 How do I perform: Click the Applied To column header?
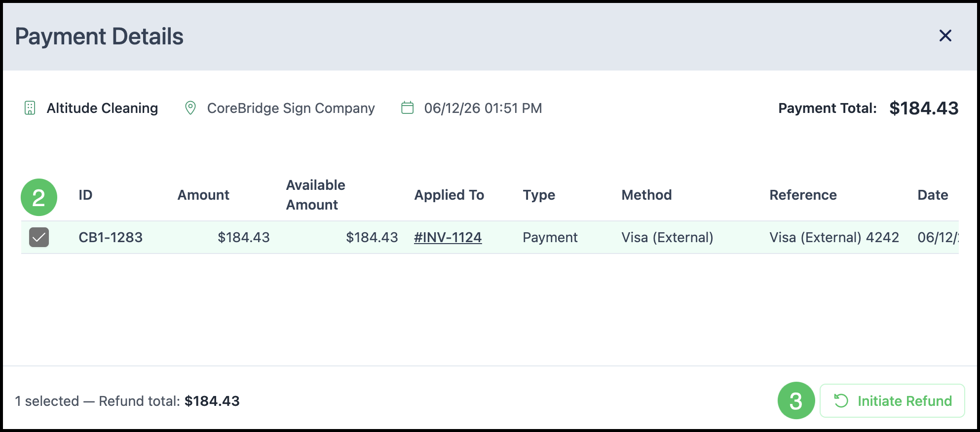pos(449,195)
